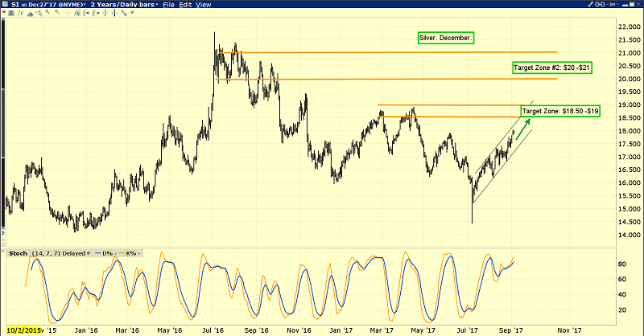Click the highlighted 10/2/2015 date on time axis
644x336 pixels.
23,330
